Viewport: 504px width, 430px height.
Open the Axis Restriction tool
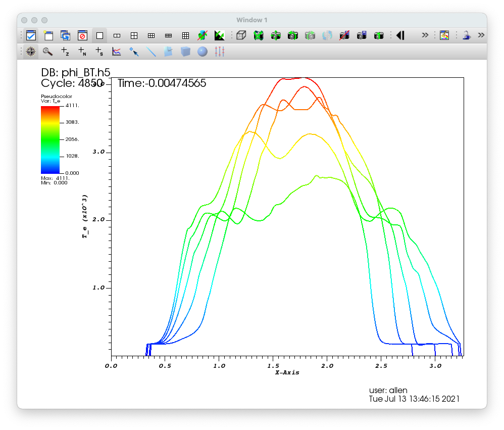point(220,52)
